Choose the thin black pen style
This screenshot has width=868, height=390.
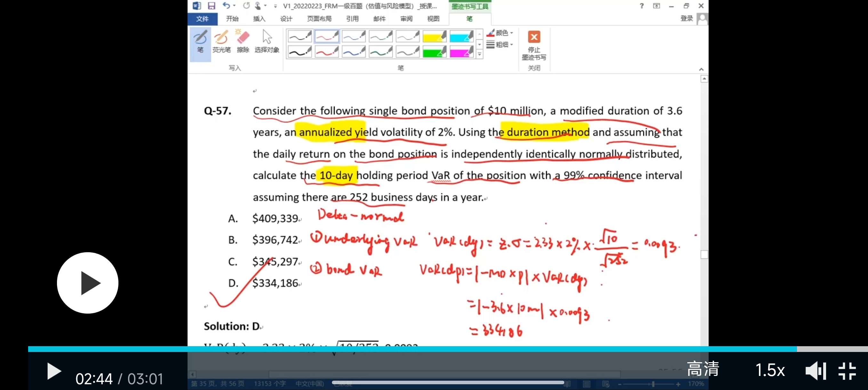pyautogui.click(x=300, y=36)
